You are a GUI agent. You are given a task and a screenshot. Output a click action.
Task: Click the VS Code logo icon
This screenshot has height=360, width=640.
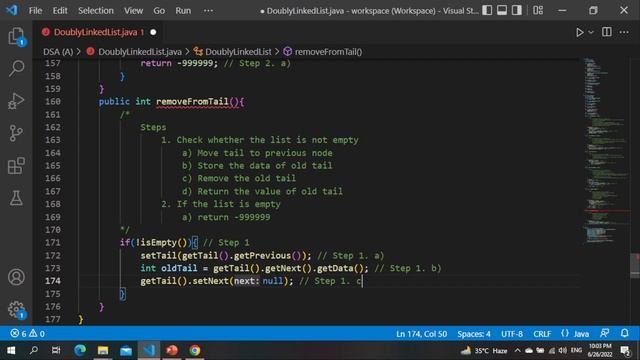tap(12, 10)
